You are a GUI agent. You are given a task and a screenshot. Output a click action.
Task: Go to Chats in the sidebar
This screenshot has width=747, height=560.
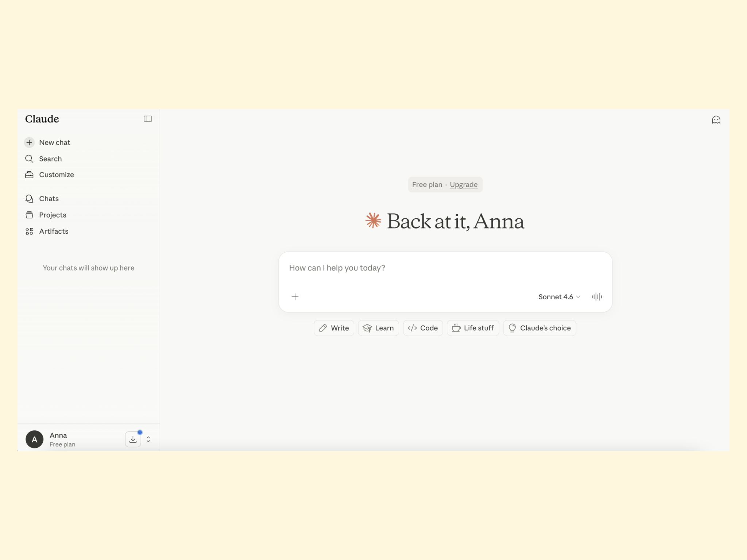click(x=49, y=199)
